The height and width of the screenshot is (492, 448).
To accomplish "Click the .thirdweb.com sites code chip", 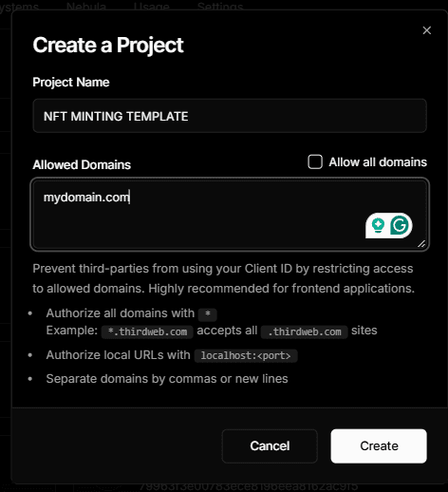I will (305, 331).
